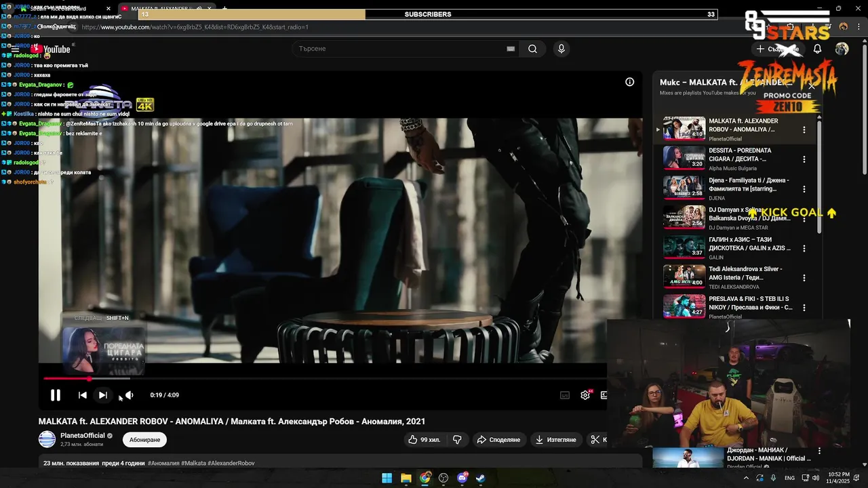Click the Изтегляне download button
The image size is (868, 488).
click(555, 440)
